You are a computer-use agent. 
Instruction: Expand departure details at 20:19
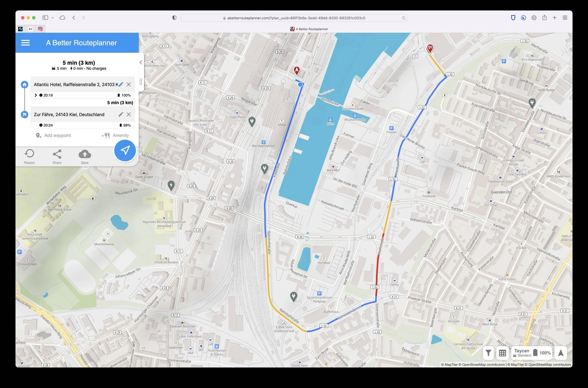36,95
